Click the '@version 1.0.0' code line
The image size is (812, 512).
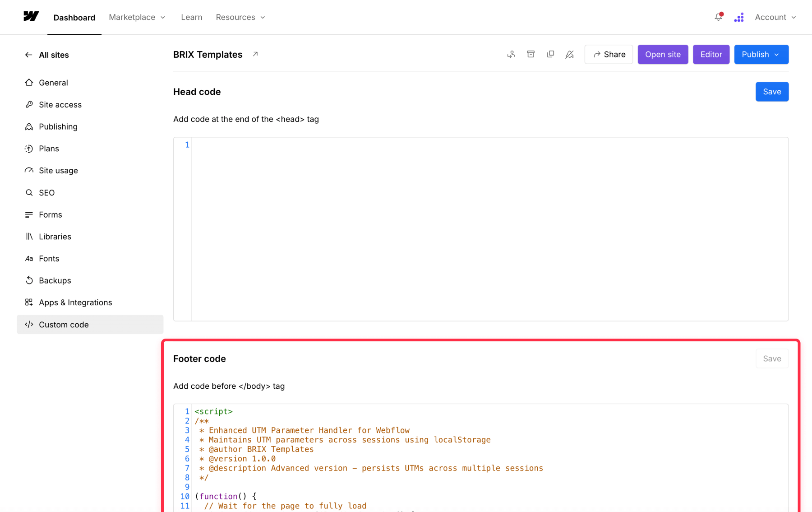(x=237, y=459)
